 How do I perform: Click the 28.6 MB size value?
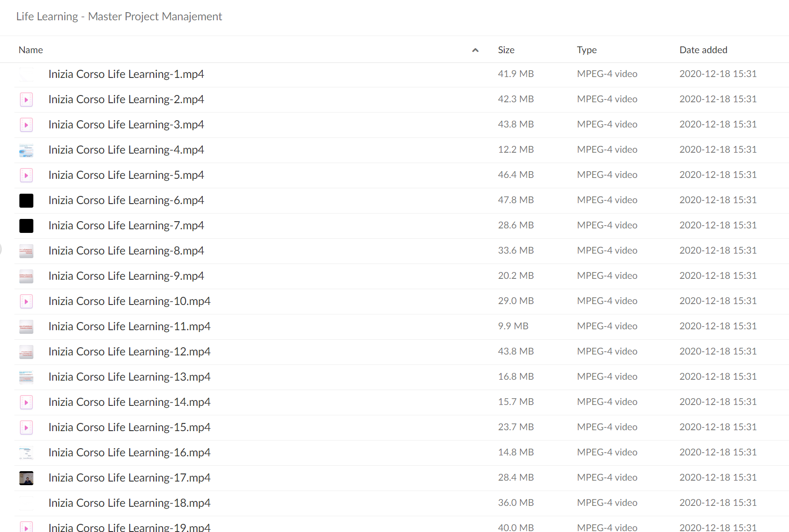tap(515, 225)
